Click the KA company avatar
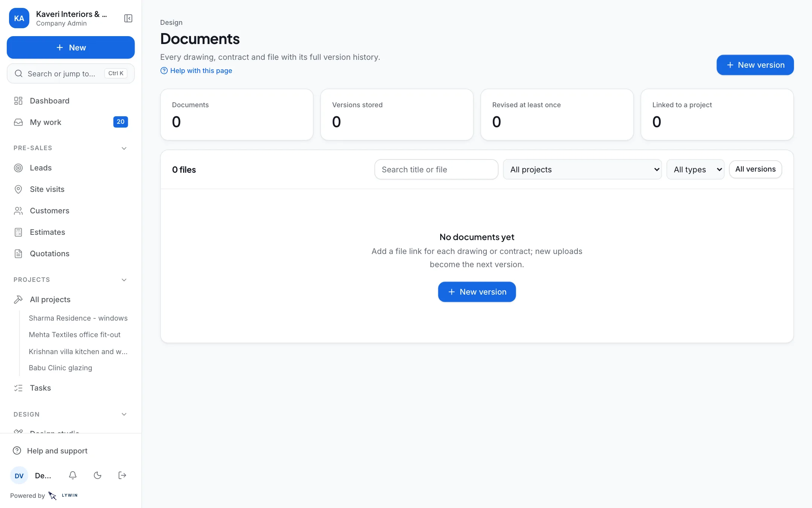812x508 pixels. tap(19, 18)
